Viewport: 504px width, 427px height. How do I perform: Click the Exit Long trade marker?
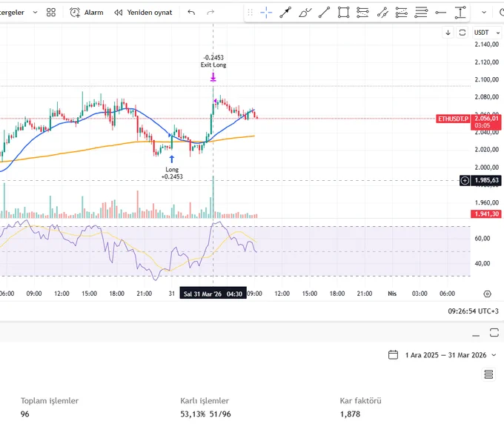point(213,78)
